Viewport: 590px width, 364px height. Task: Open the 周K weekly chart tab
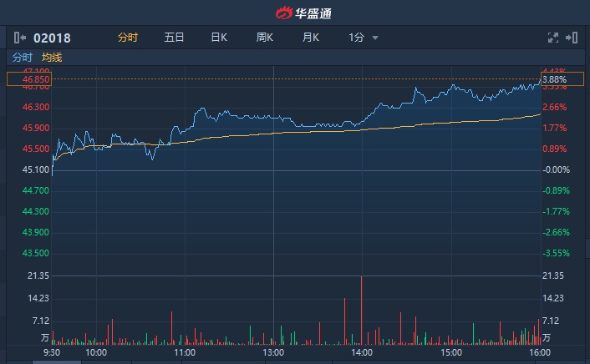point(265,38)
